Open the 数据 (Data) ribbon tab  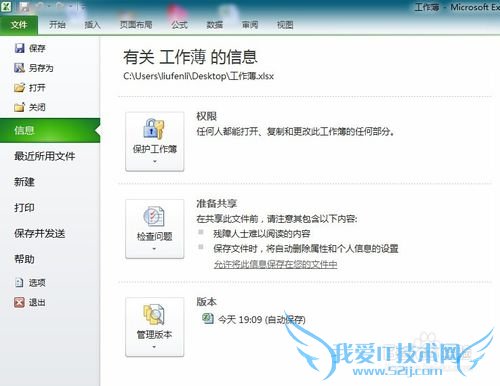pyautogui.click(x=215, y=25)
